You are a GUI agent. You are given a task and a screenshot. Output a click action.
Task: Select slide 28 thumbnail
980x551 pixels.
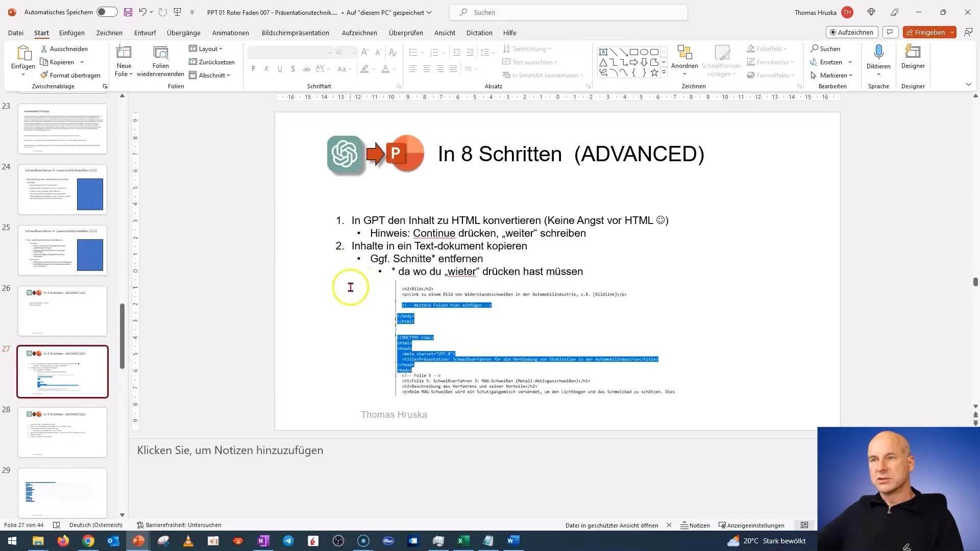(62, 432)
